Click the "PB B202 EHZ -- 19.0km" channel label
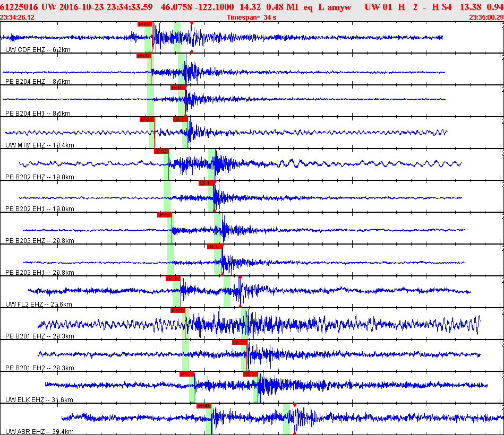Viewport: 504px width, 435px height. pos(39,177)
